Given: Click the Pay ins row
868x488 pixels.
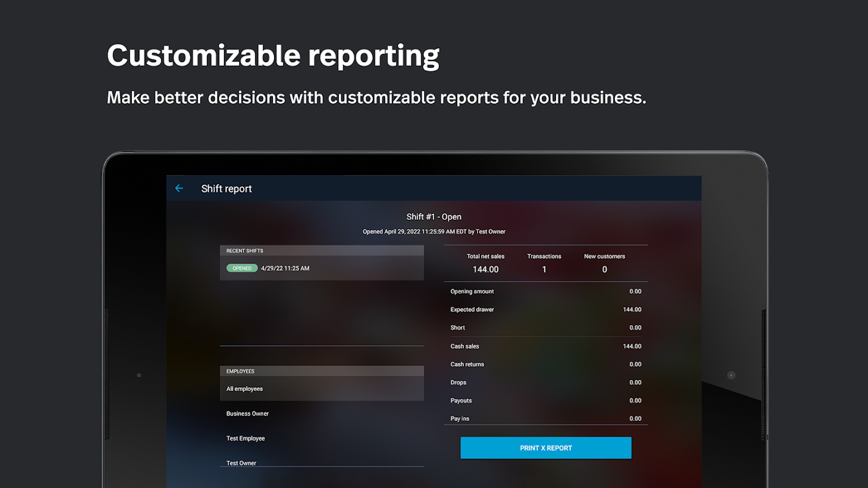Looking at the screenshot, I should click(x=546, y=418).
